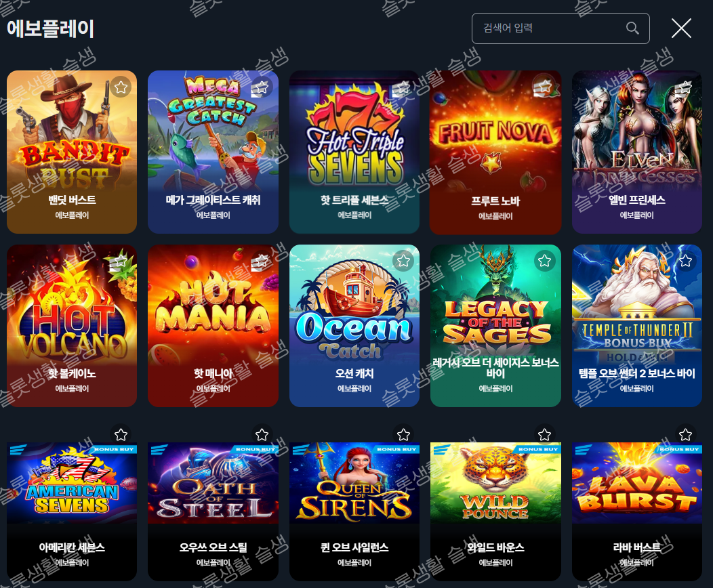Launch Hot Triple Sevens game

click(x=354, y=152)
